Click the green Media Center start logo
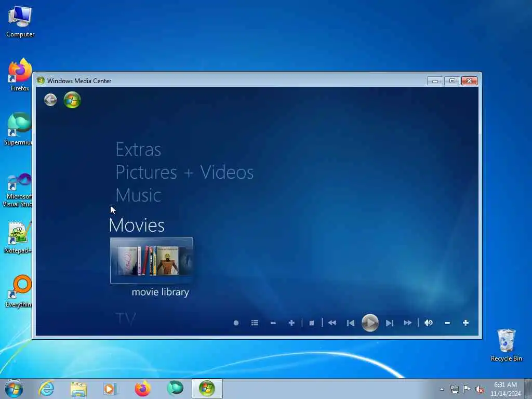The width and height of the screenshot is (532, 399). [x=72, y=100]
